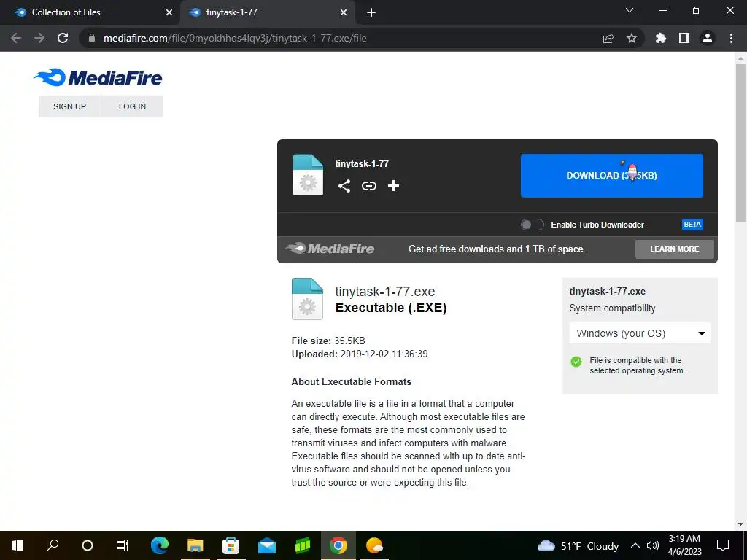This screenshot has height=560, width=747.
Task: Open the volume control in system tray
Action: coord(653,545)
